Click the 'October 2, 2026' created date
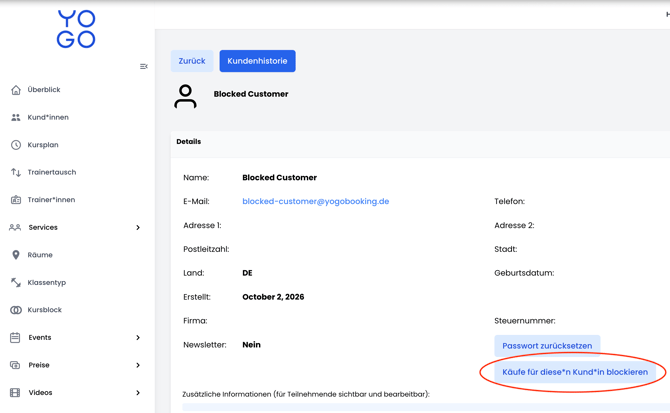 pyautogui.click(x=273, y=297)
